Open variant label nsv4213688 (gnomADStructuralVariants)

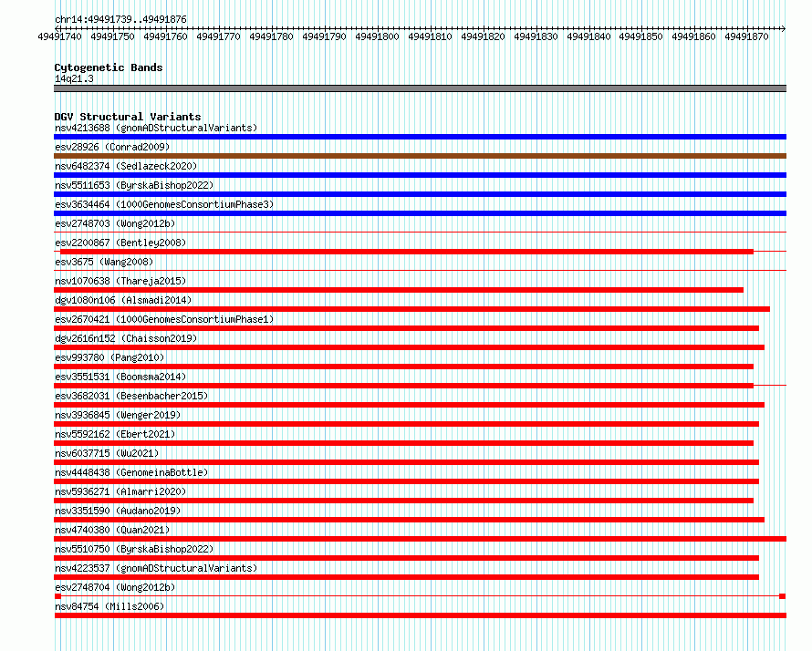point(156,128)
